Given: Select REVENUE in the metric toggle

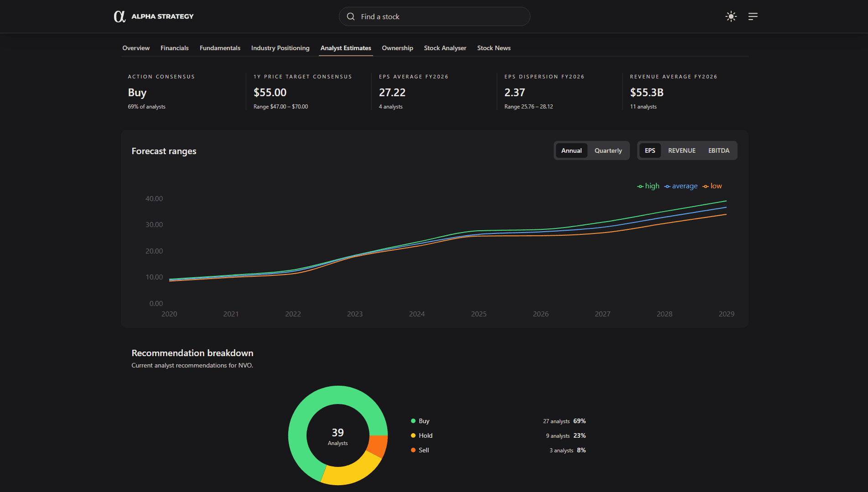Looking at the screenshot, I should point(681,150).
